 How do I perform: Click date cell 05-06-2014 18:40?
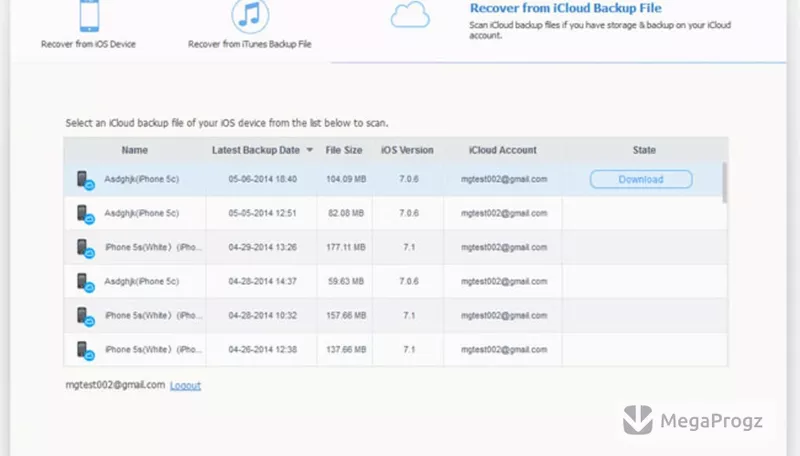coord(262,179)
